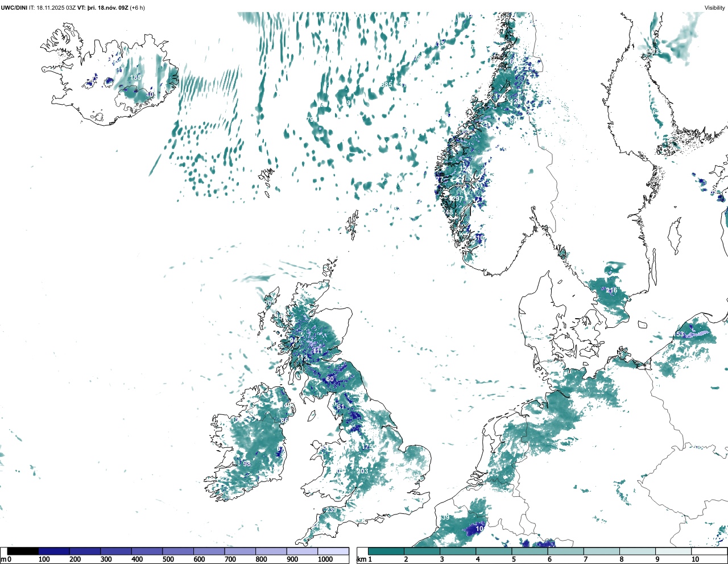Viewport: 728px width, 564px height.
Task: Select the 8–9 km very pale band
Action: 637,551
